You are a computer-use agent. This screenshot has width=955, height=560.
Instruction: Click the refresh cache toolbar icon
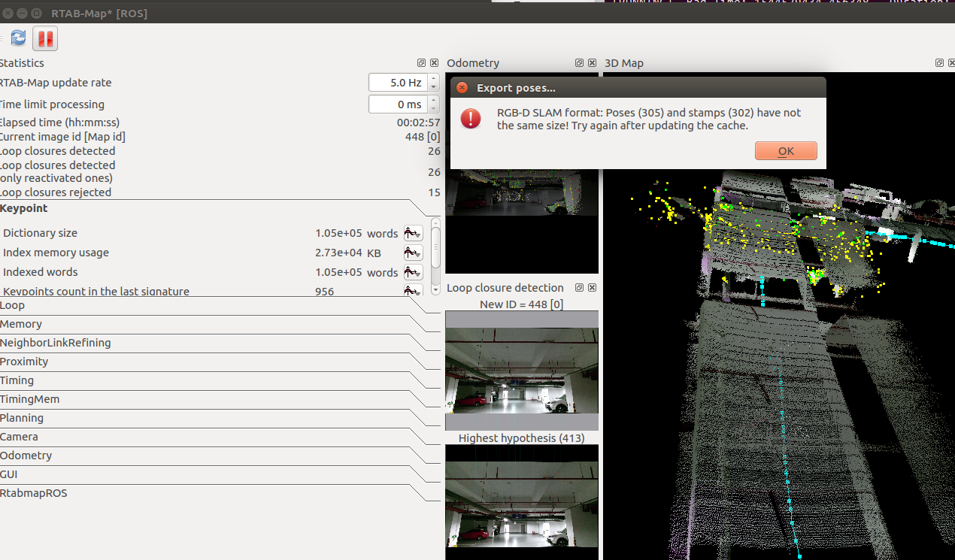click(x=18, y=38)
